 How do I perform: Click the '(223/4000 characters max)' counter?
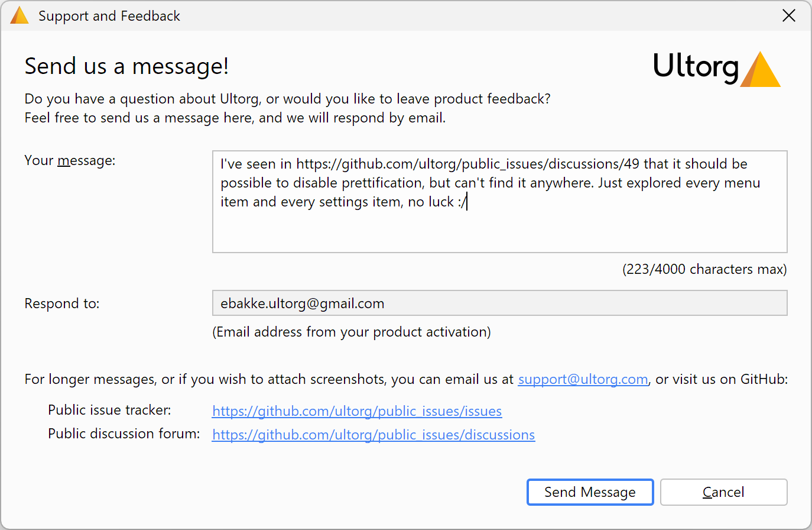pyautogui.click(x=704, y=269)
